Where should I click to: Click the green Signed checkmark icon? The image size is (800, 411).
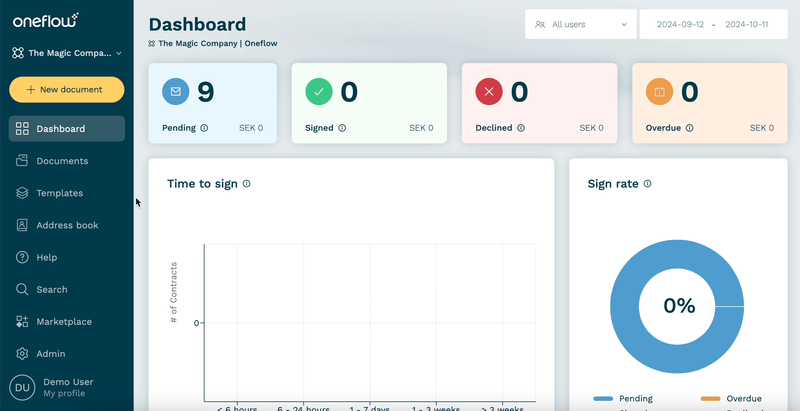click(319, 91)
